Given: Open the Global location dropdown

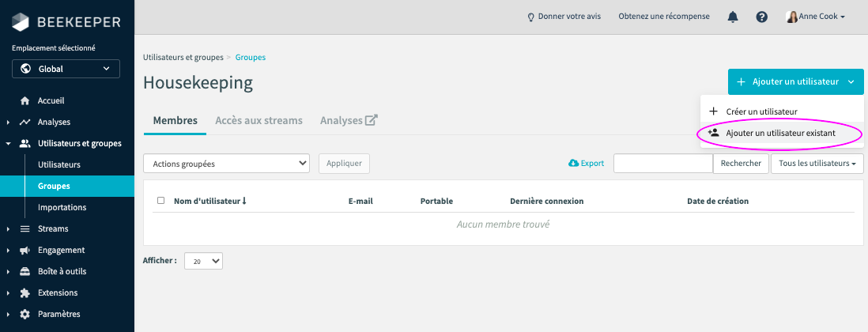Looking at the screenshot, I should coord(66,69).
